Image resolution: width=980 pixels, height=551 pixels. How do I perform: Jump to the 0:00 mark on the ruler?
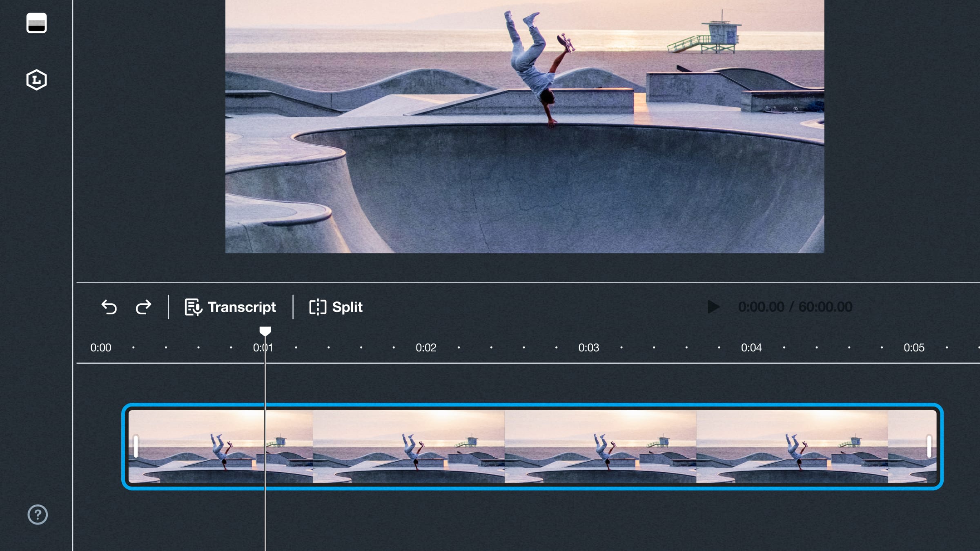(x=100, y=348)
